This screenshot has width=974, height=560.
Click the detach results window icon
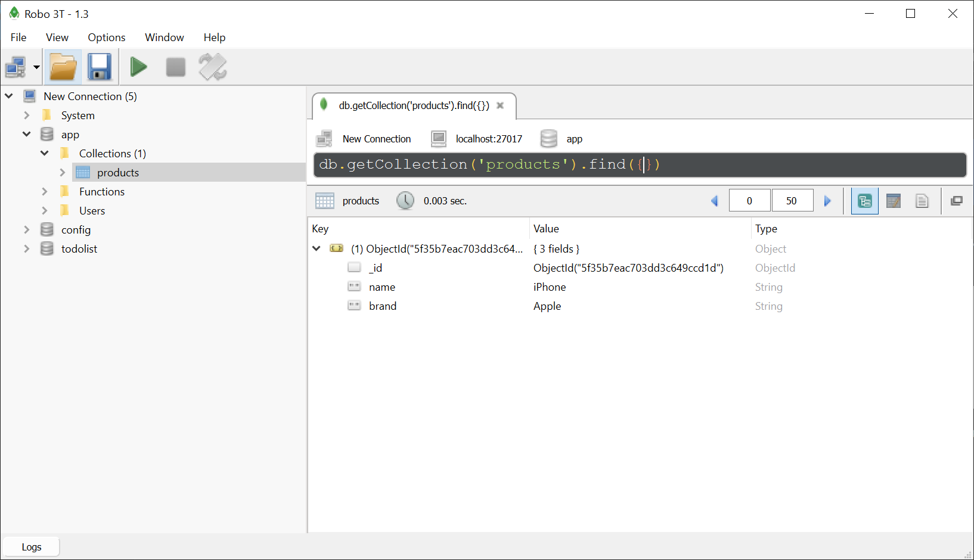[957, 201]
